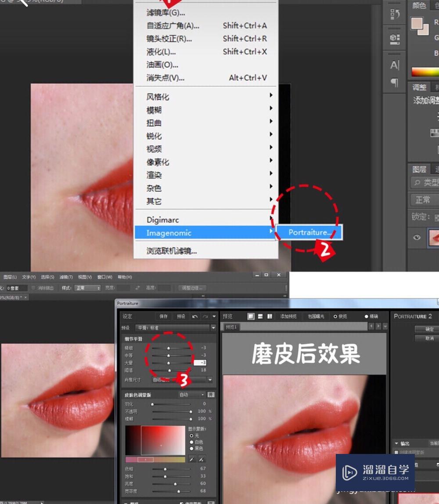439x504 pixels.
Task: Select the split preview layout icon
Action: (259, 316)
